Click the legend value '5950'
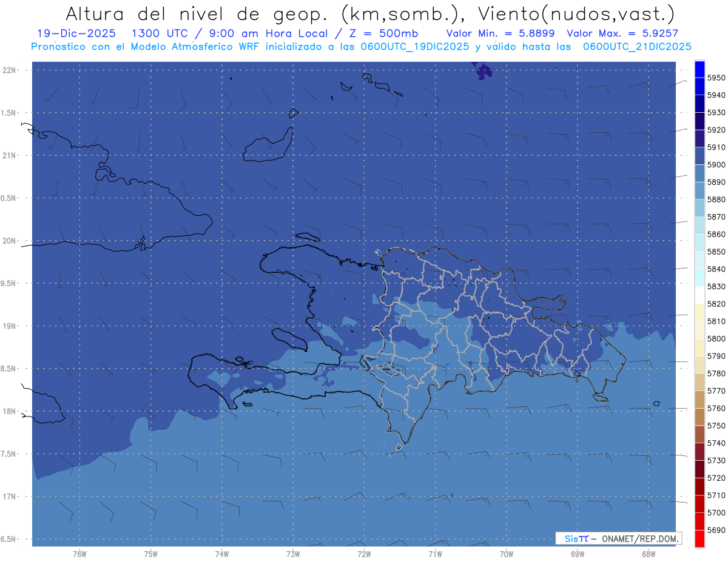728x562 pixels. [716, 78]
